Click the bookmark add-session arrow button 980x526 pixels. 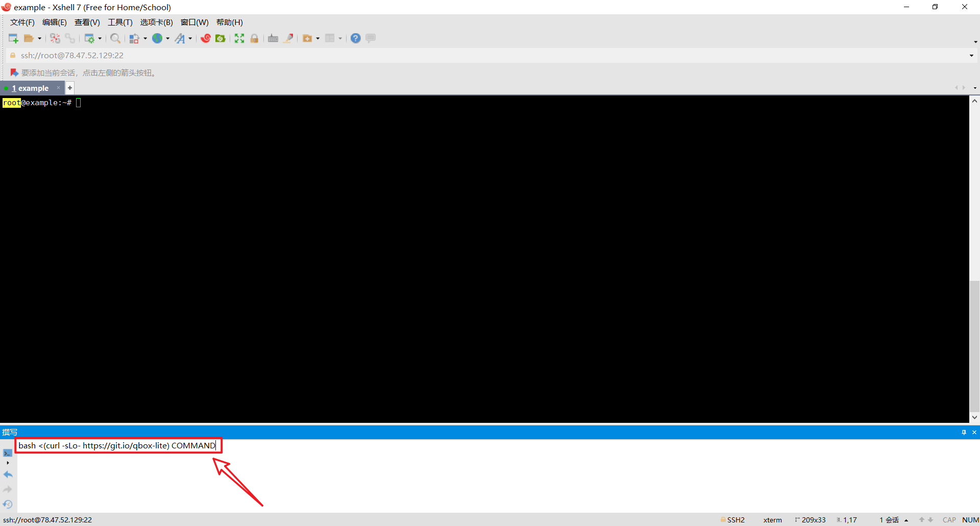tap(14, 73)
